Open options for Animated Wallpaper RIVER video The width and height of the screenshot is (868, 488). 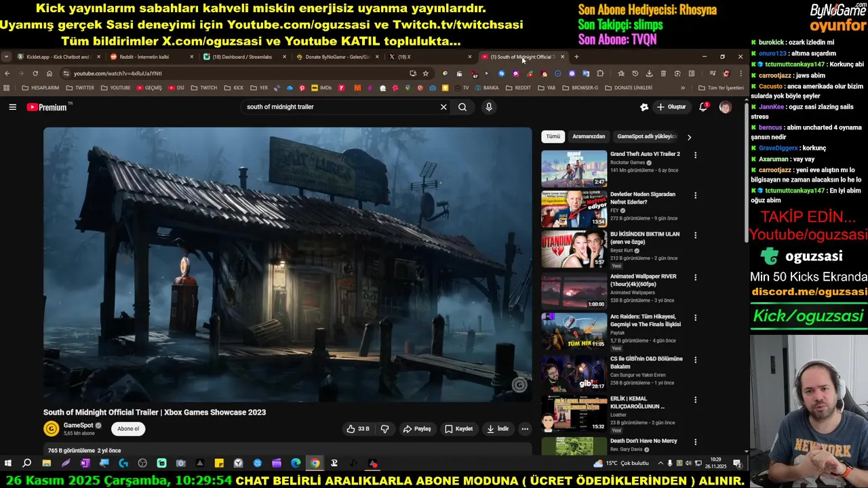(695, 277)
